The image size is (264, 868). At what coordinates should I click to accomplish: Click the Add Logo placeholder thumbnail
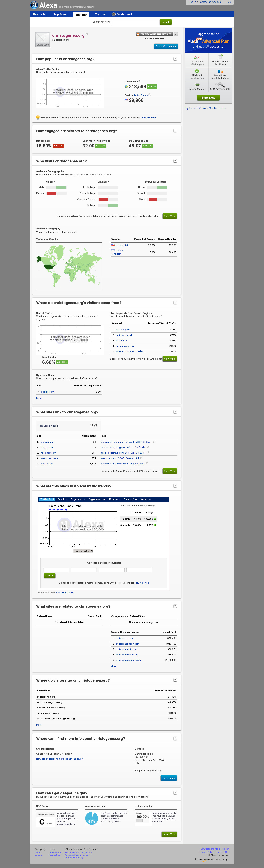coord(43,39)
